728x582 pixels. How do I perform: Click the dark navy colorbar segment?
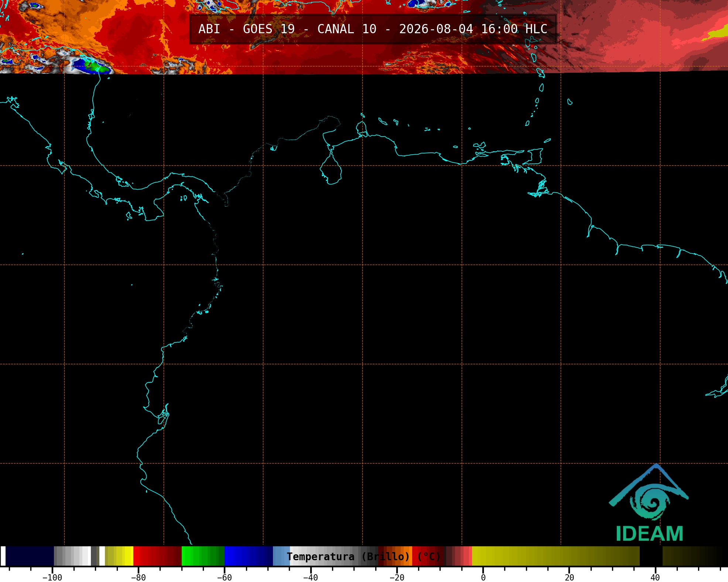coord(30,556)
